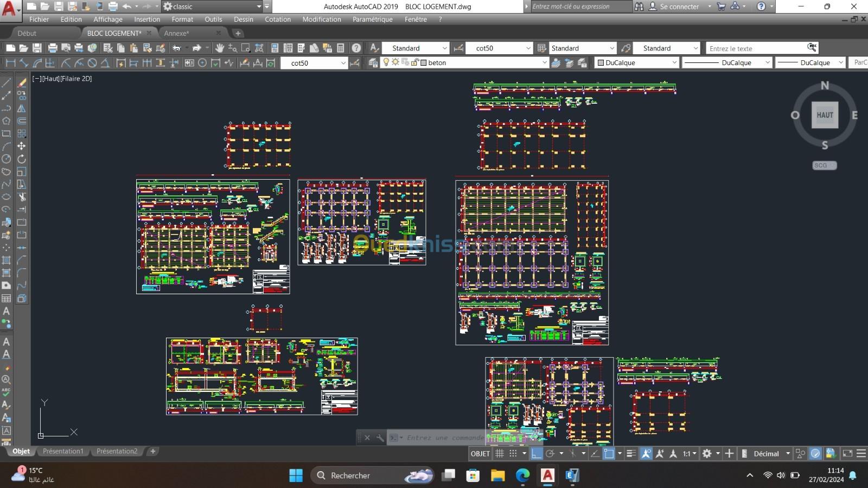Image resolution: width=868 pixels, height=488 pixels.
Task: Select the Pan (hand) tool
Action: click(x=219, y=48)
